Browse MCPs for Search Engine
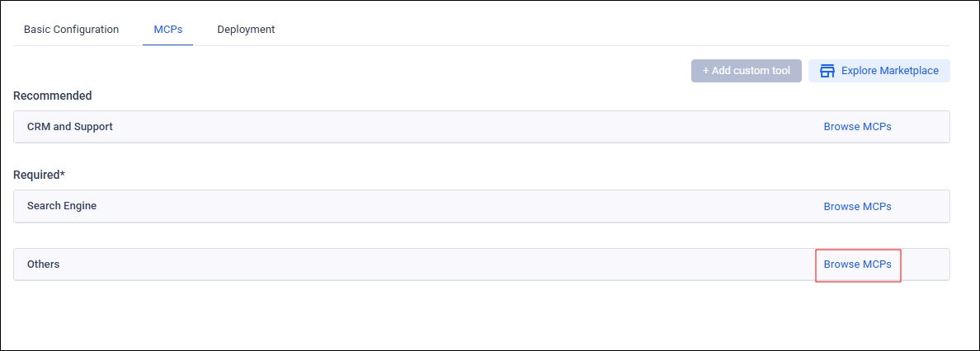The height and width of the screenshot is (351, 980). coord(857,207)
